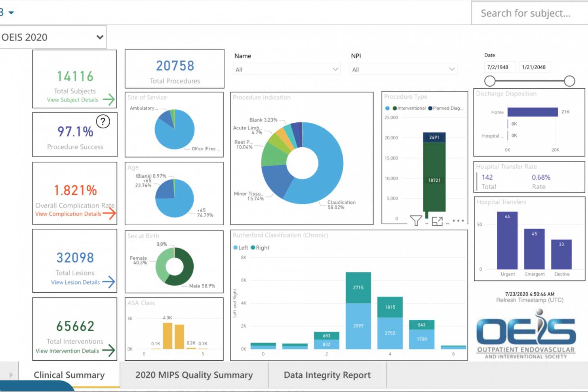Click orange arrow beside View Complication Details
The height and width of the screenshot is (392, 588).
coord(109,214)
